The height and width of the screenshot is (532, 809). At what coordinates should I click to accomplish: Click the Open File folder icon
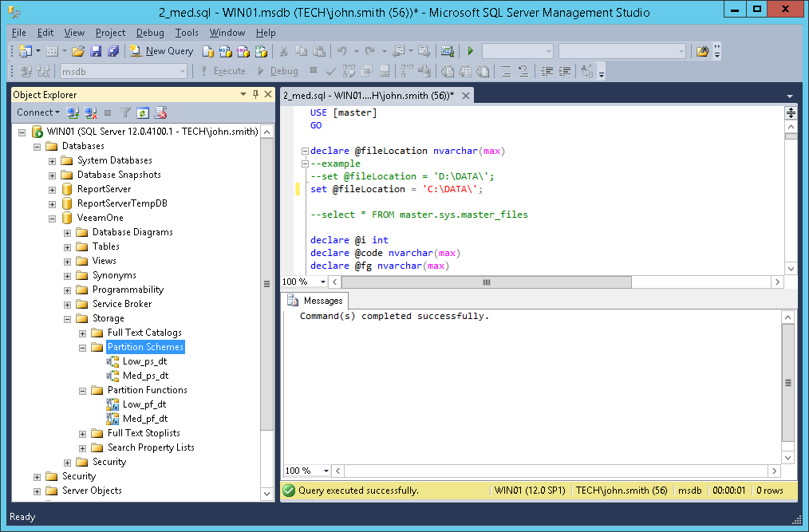pos(78,51)
